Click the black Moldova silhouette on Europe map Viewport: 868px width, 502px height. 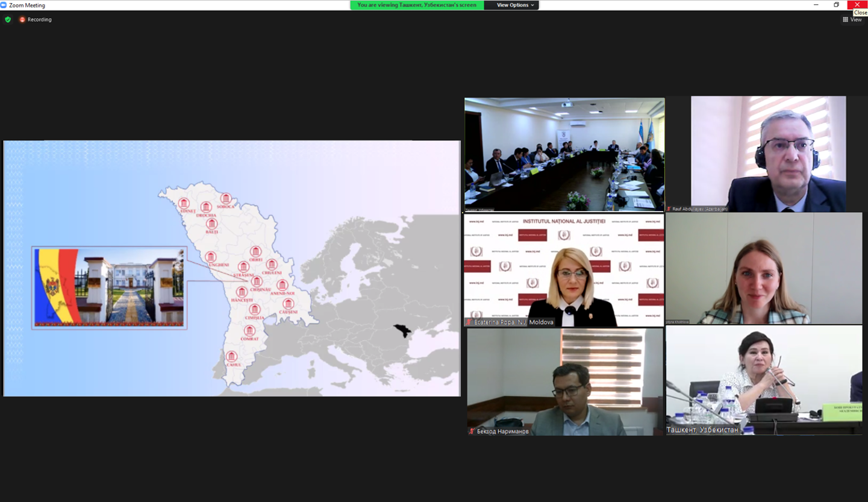pyautogui.click(x=401, y=330)
